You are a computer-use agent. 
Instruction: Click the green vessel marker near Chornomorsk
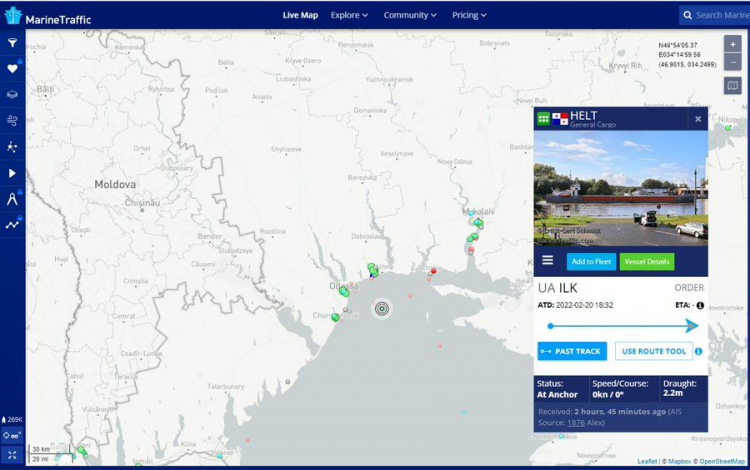(335, 317)
